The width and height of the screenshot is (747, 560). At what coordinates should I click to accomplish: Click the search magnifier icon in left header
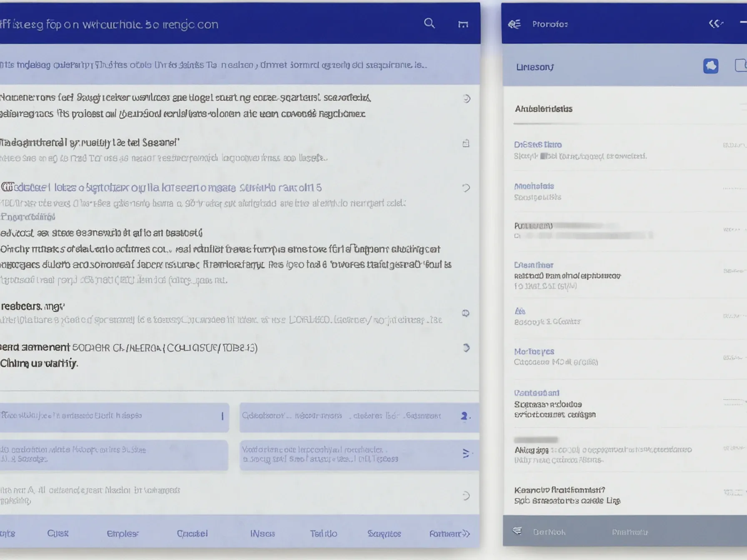[429, 23]
